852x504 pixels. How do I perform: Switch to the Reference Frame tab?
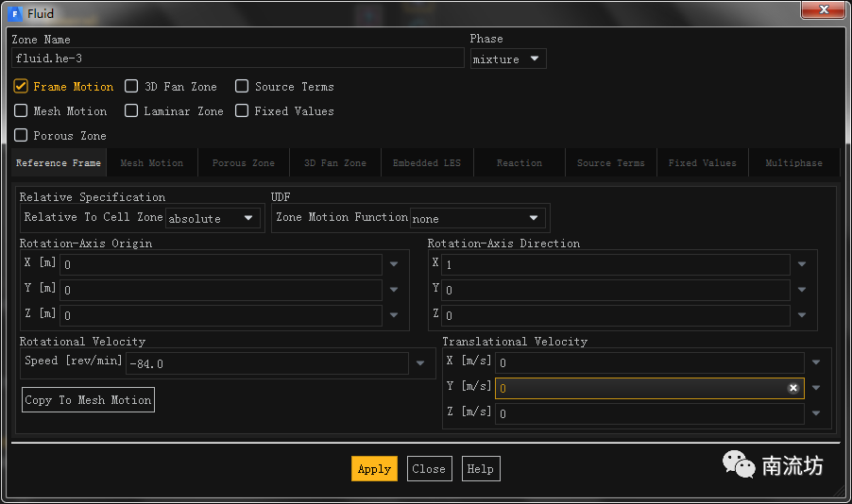59,163
